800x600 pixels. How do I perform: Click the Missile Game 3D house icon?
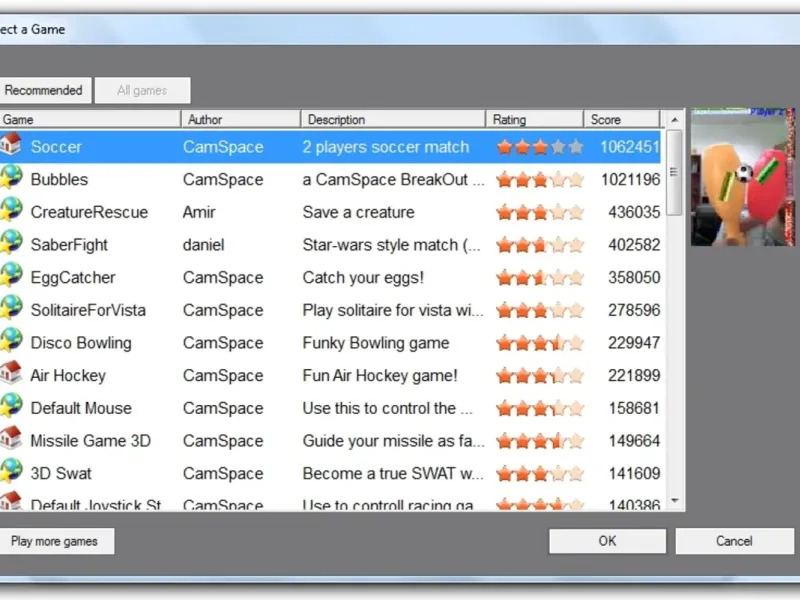(11, 438)
